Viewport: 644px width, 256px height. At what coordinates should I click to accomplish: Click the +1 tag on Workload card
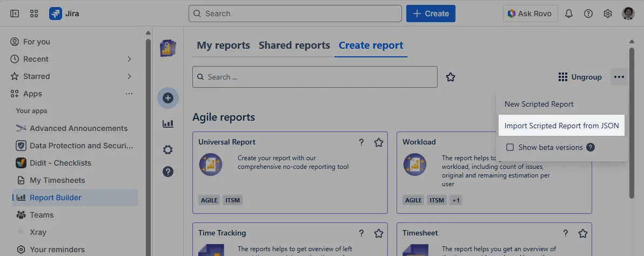[456, 200]
